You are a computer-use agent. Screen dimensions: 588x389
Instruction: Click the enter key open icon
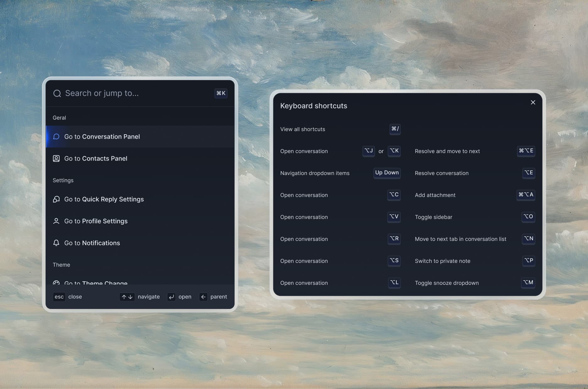click(x=171, y=297)
